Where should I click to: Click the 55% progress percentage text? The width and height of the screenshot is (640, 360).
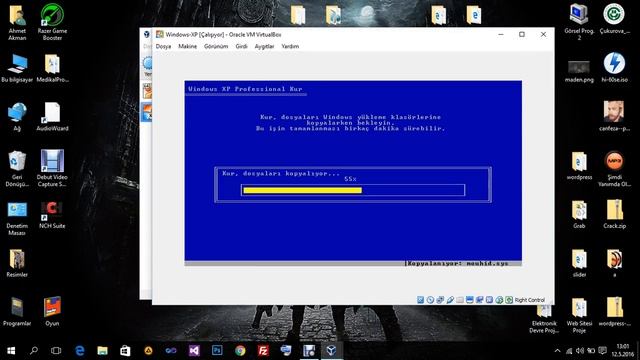[x=350, y=179]
